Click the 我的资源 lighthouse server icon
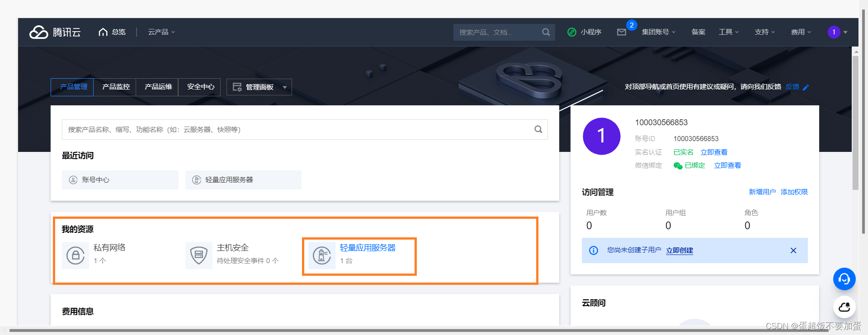This screenshot has width=868, height=335. tap(322, 255)
